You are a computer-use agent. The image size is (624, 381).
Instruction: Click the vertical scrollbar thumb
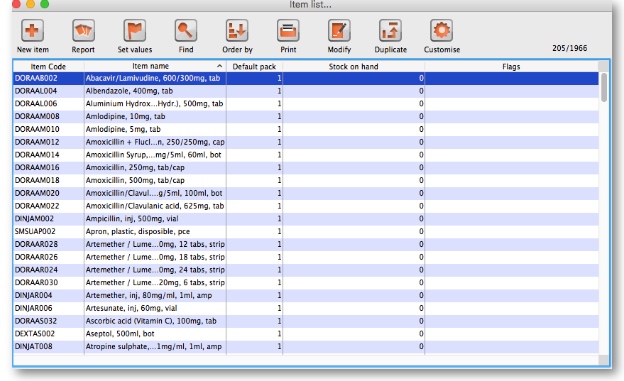coord(604,87)
